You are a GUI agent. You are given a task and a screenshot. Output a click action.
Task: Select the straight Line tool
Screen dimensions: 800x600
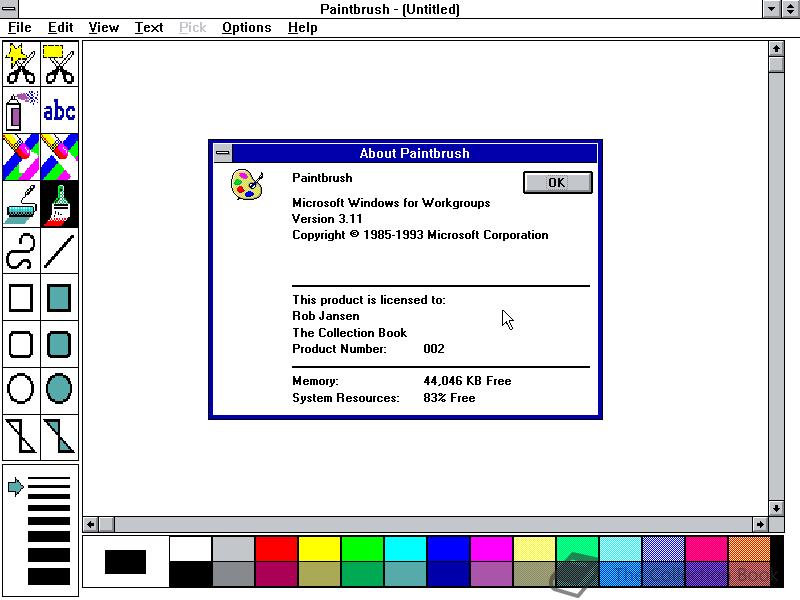tap(60, 251)
